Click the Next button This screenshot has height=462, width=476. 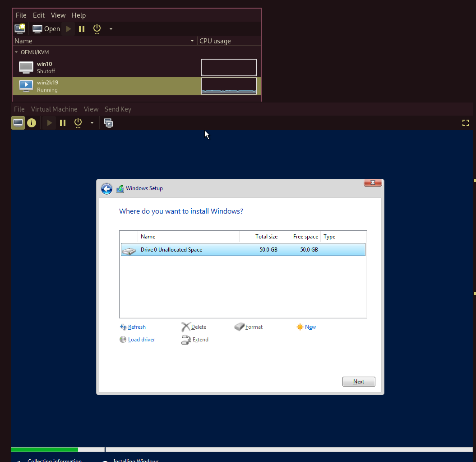tap(359, 382)
